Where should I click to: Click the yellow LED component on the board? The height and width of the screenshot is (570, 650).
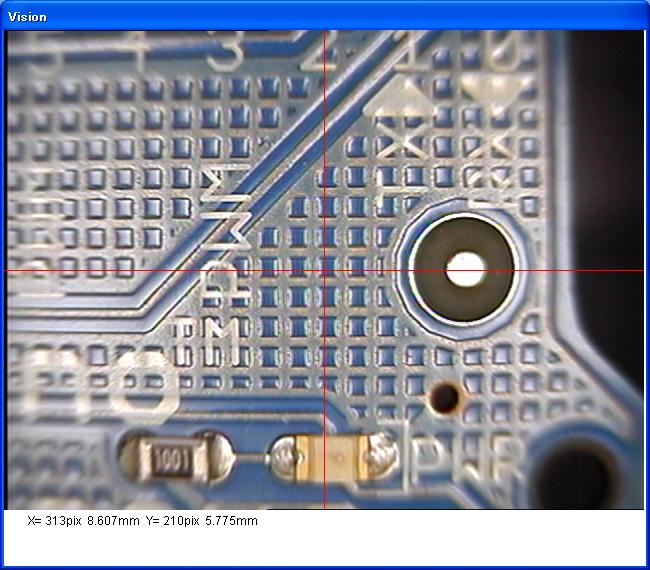(x=333, y=458)
